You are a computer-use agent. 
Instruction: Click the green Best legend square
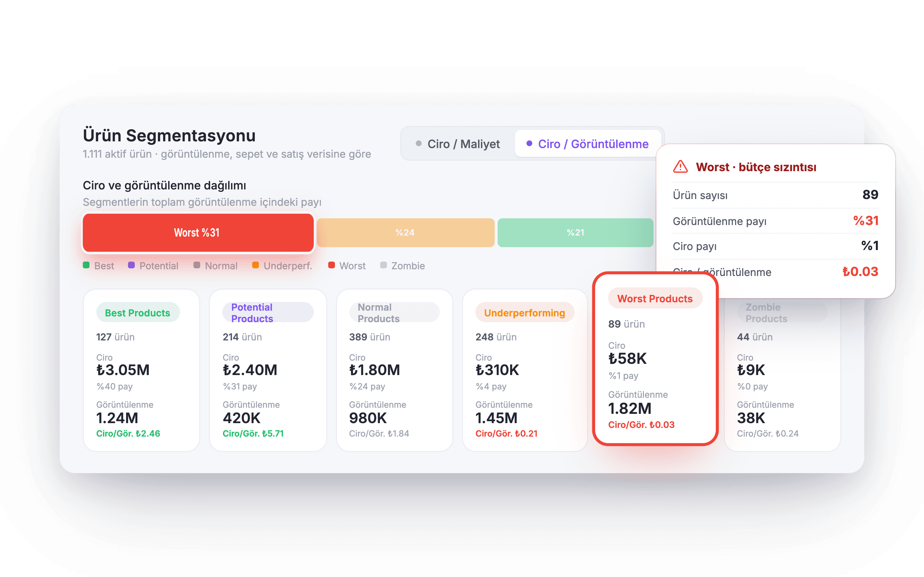pyautogui.click(x=86, y=265)
